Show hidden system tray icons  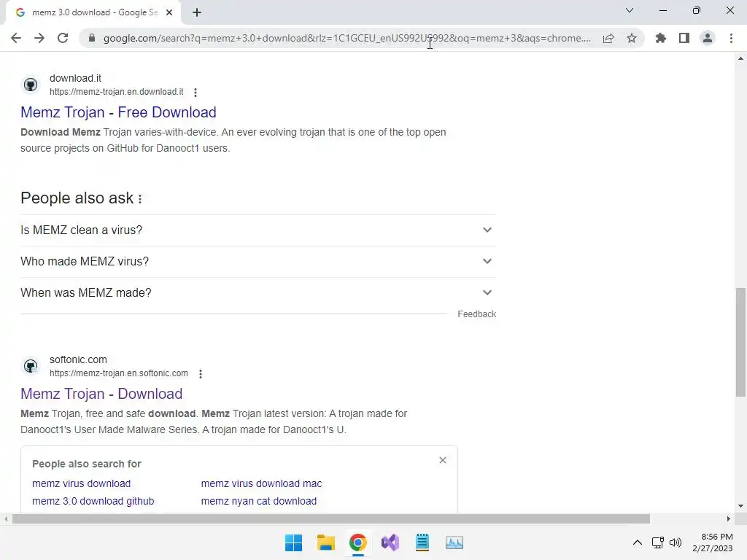[x=638, y=542]
